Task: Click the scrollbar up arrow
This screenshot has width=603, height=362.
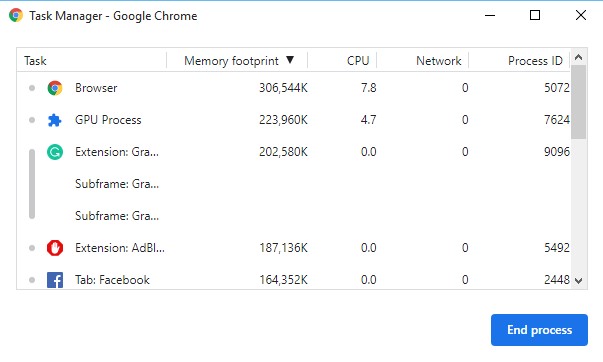Action: [x=578, y=57]
